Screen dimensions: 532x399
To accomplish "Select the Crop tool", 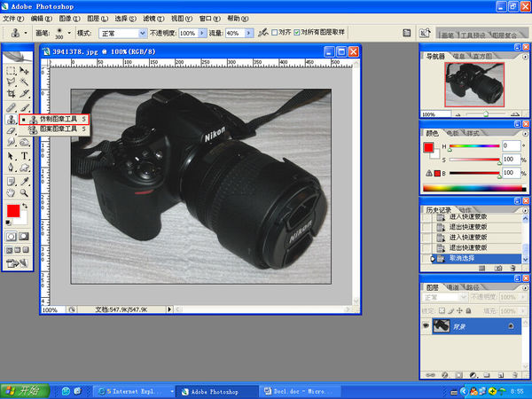I will [11, 93].
